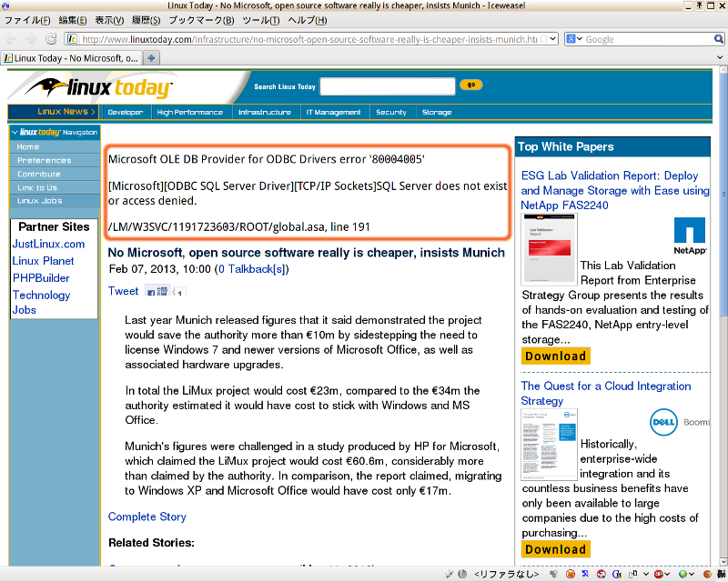Open the window menu icon in title bar

[x=5, y=5]
